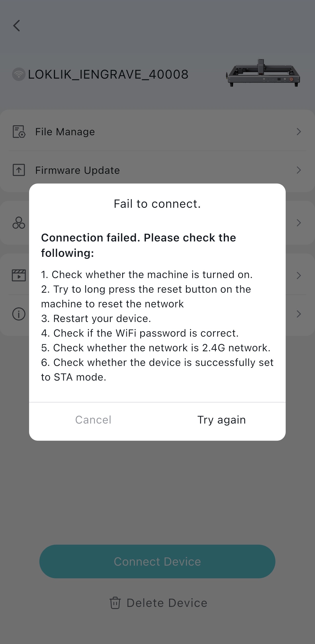Tap the info circle icon
315x644 pixels.
coord(19,314)
